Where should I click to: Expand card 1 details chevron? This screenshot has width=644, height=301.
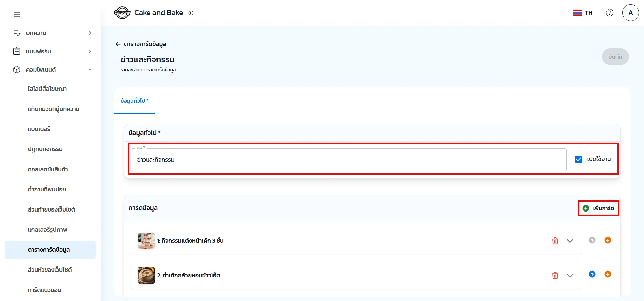(x=570, y=241)
